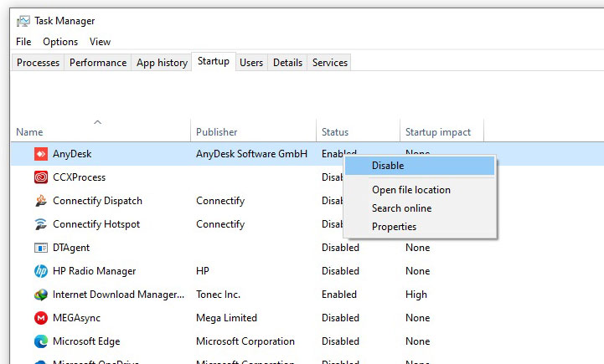Click the HP publisher cell

tap(202, 271)
